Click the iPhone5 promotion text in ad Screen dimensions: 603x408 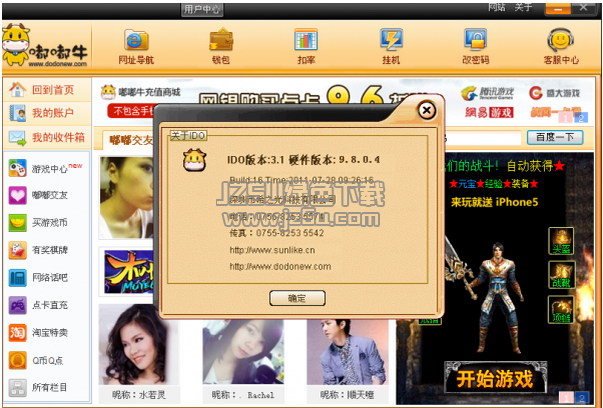click(495, 202)
